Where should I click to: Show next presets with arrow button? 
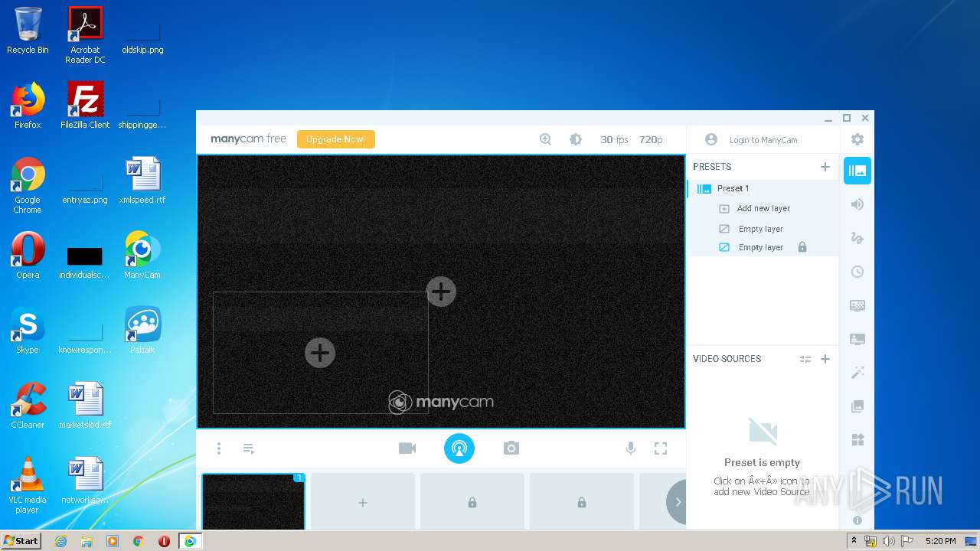point(677,502)
